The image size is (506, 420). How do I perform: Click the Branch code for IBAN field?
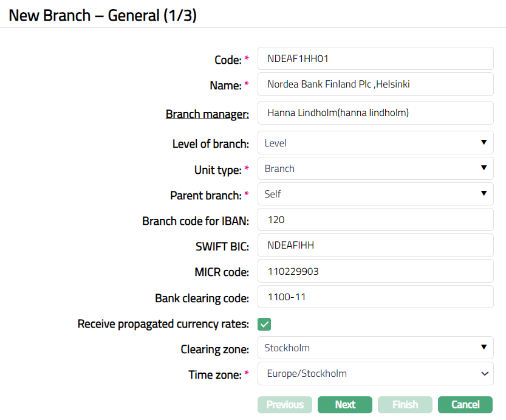point(375,220)
